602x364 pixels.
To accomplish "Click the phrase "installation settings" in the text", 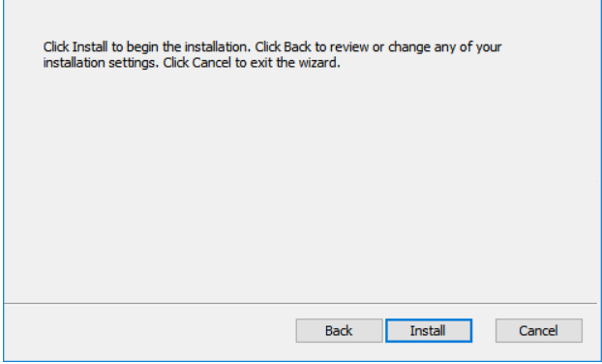I will tap(101, 63).
